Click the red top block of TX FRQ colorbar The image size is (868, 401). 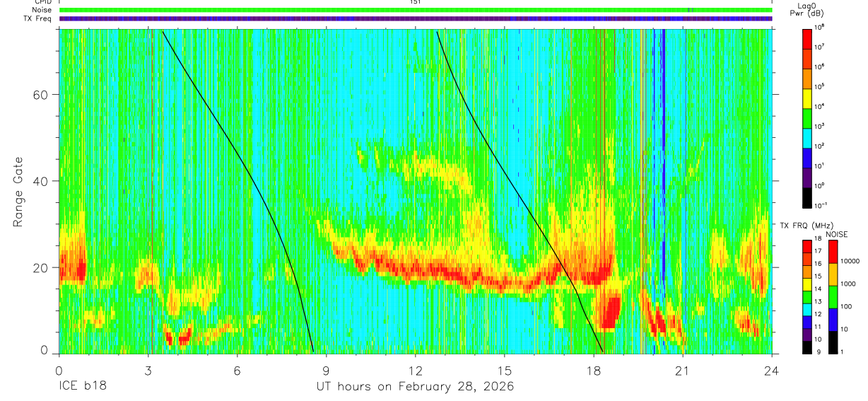click(x=807, y=246)
